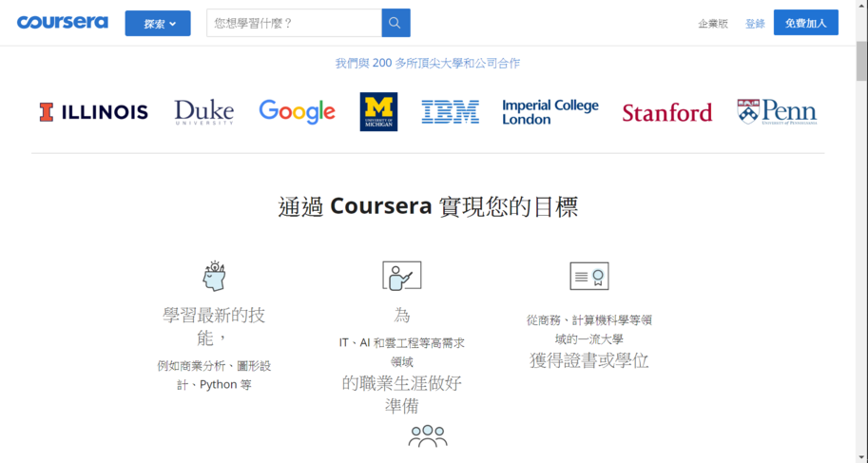868x463 pixels.
Task: Click the 的職業生涯做好準備 heading
Action: coord(402,395)
